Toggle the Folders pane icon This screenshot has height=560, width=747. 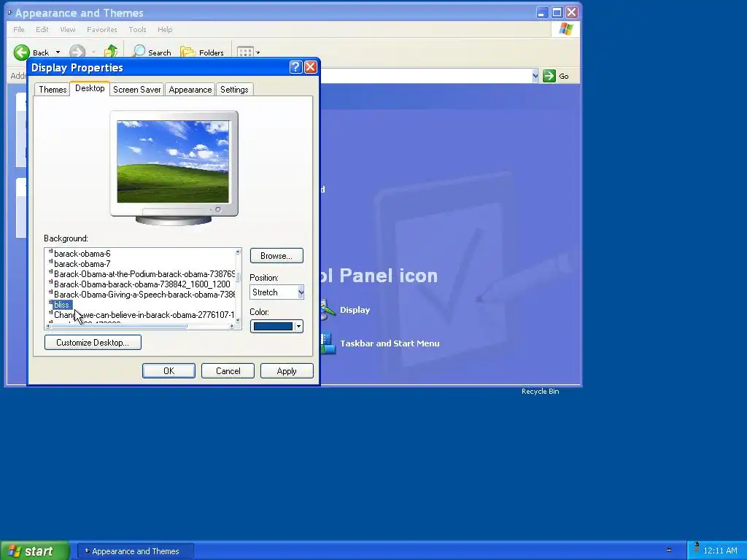coord(187,52)
